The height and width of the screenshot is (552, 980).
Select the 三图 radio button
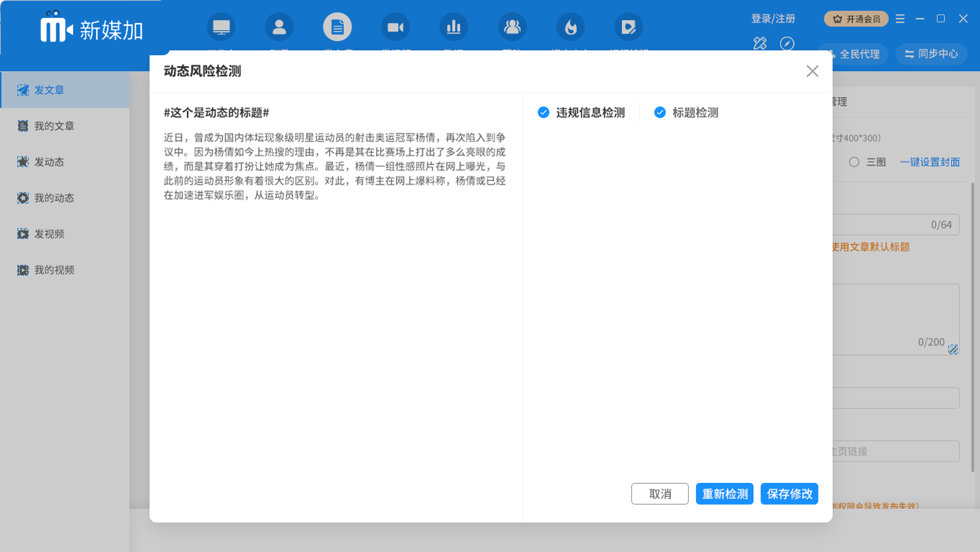(854, 162)
